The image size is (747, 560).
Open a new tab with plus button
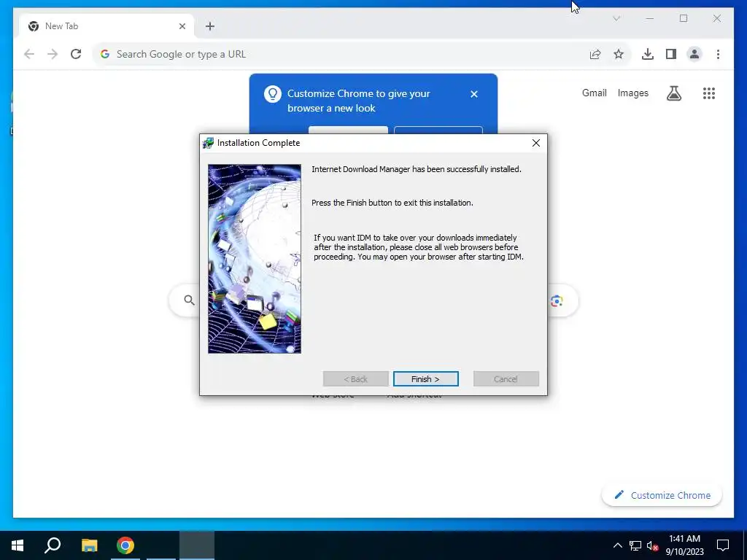click(x=210, y=26)
